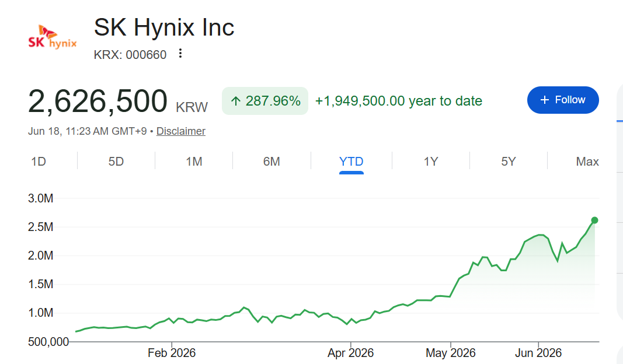The height and width of the screenshot is (364, 623).
Task: Click the 3.0M y-axis label
Action: click(40, 198)
